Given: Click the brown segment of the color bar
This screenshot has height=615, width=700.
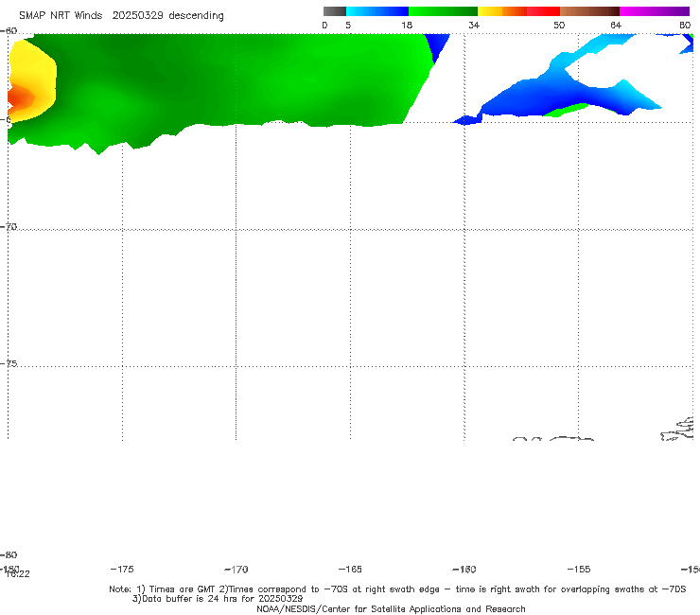Looking at the screenshot, I should point(589,11).
